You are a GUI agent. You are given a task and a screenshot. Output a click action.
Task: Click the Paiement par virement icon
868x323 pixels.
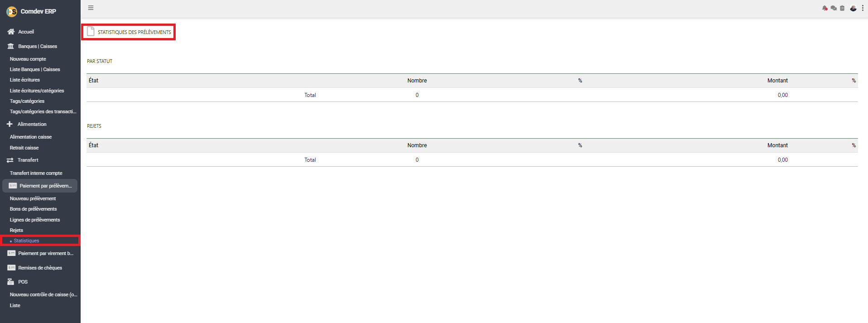11,253
